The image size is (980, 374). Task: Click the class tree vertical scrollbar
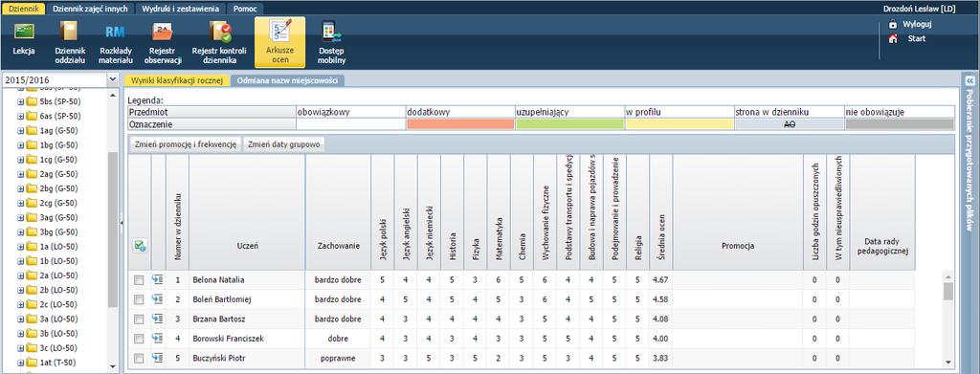click(x=113, y=230)
